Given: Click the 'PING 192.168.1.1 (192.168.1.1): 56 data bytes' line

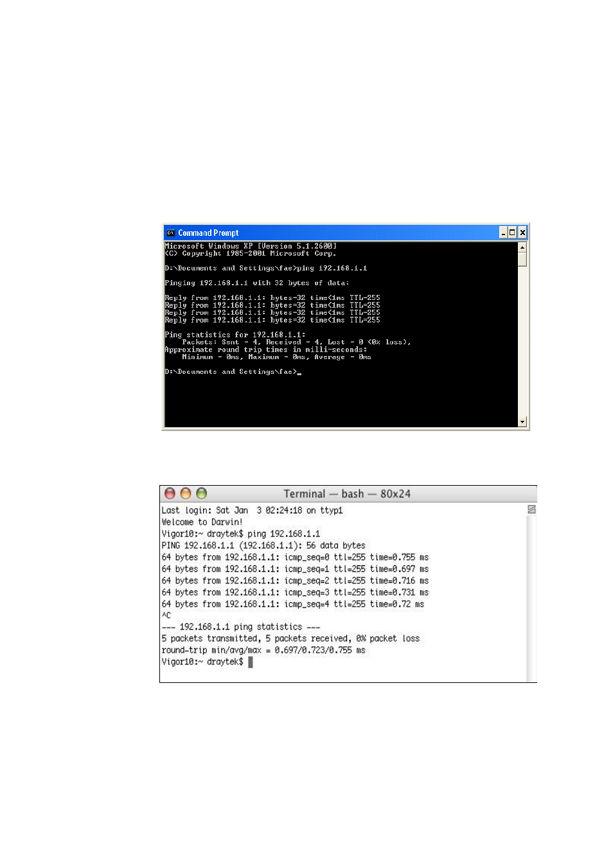Looking at the screenshot, I should 263,545.
